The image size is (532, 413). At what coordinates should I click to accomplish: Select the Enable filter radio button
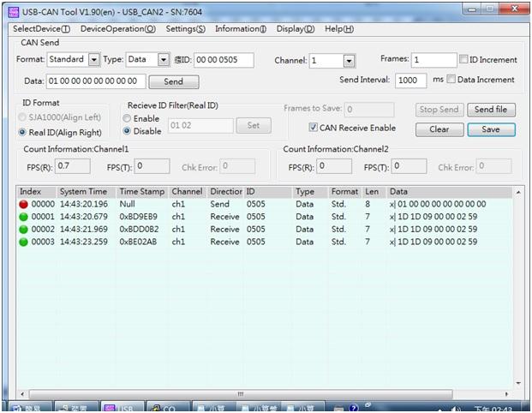click(128, 118)
